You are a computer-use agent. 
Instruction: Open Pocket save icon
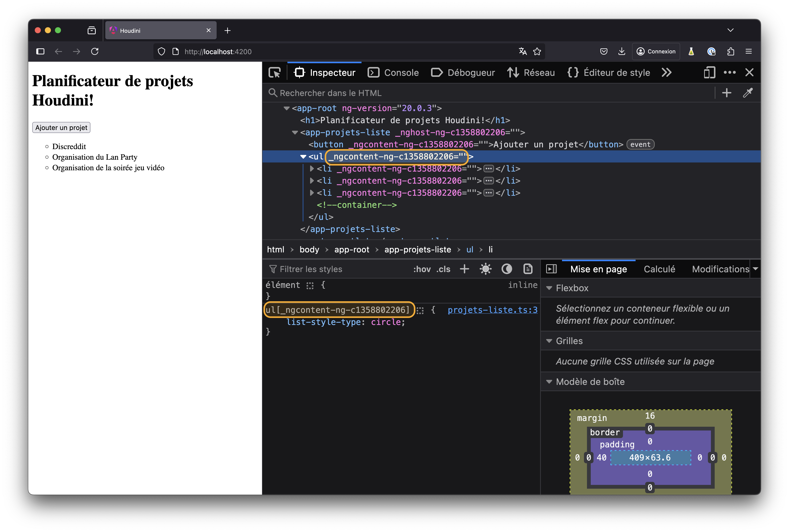[x=604, y=51]
